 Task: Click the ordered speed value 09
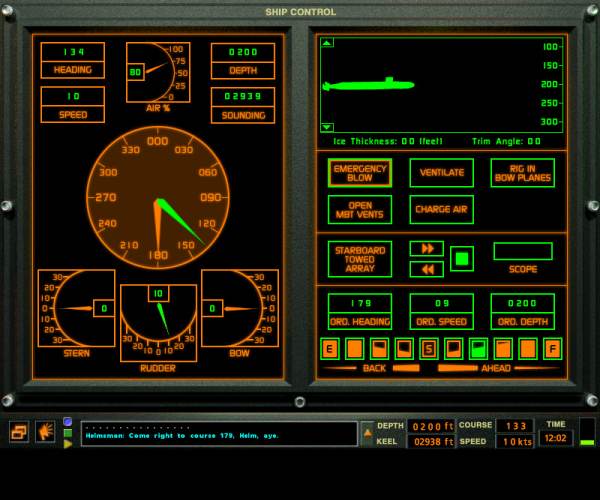coord(442,304)
